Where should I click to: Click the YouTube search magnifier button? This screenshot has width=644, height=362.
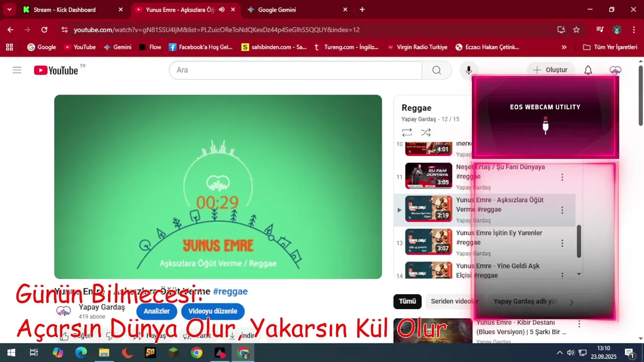(437, 70)
